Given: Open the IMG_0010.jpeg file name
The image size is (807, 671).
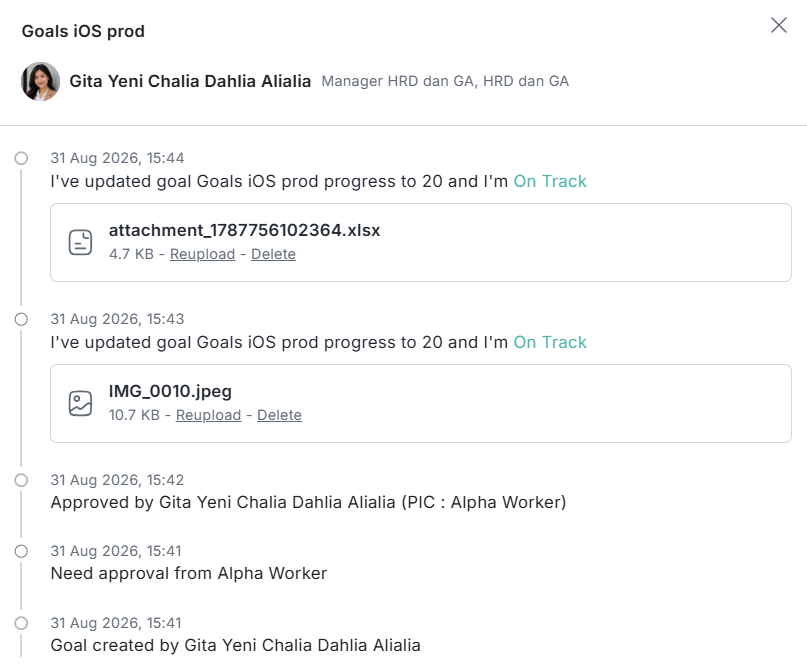Looking at the screenshot, I should (x=170, y=391).
